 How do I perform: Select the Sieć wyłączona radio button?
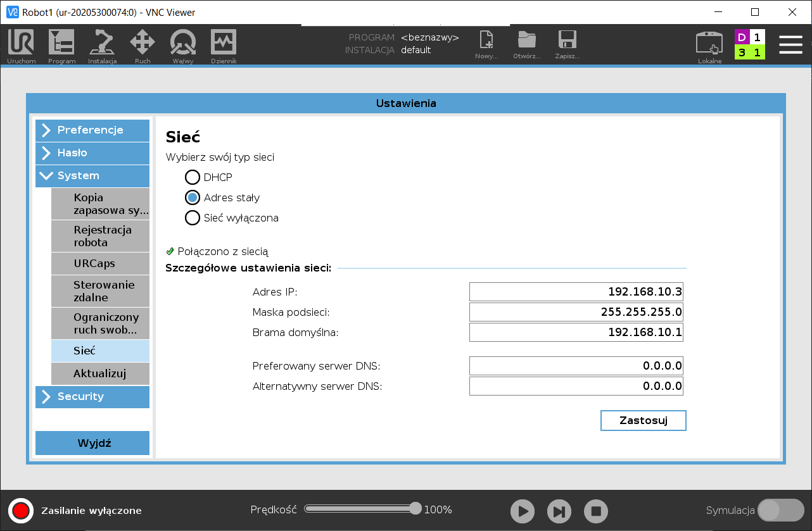click(x=193, y=218)
